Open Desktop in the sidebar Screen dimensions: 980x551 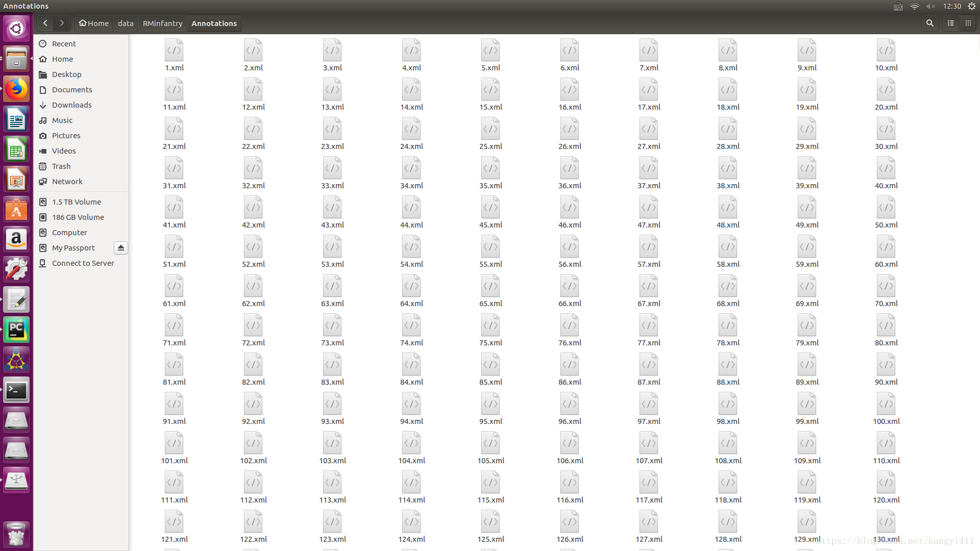81,74
